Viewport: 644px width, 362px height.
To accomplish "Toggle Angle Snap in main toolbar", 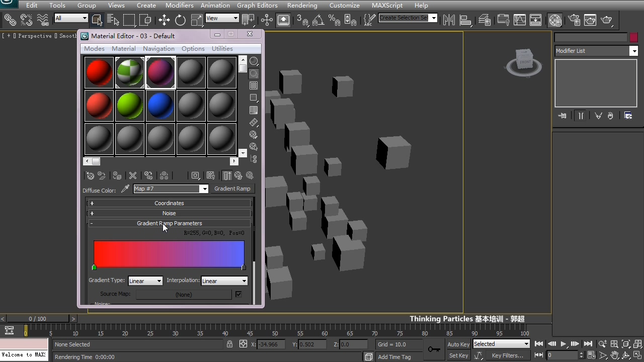I will 318,20.
